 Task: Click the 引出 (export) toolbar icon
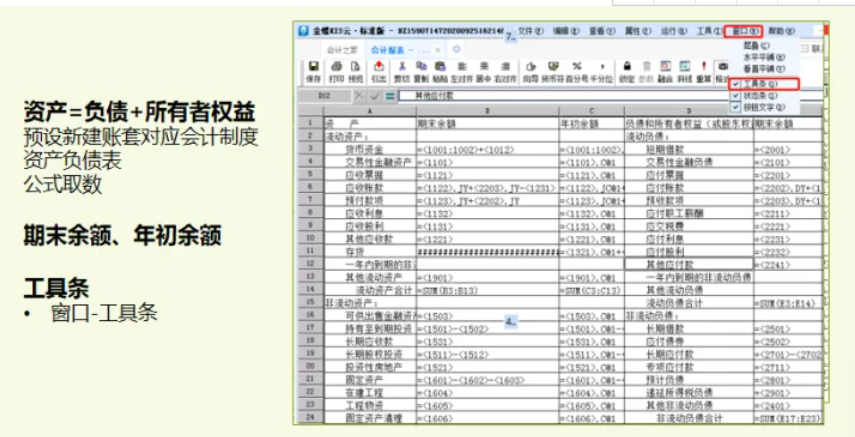tap(379, 67)
